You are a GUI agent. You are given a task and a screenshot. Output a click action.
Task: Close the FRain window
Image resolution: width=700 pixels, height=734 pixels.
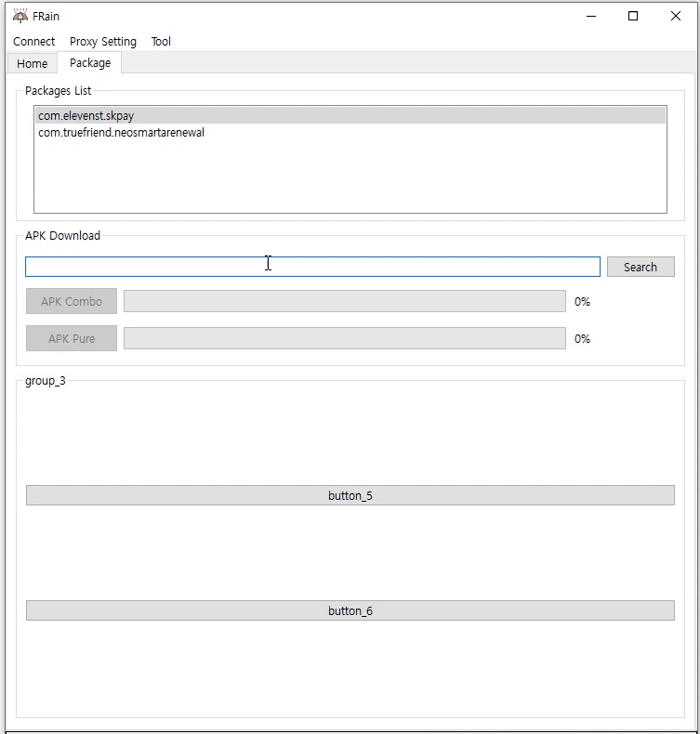[676, 16]
